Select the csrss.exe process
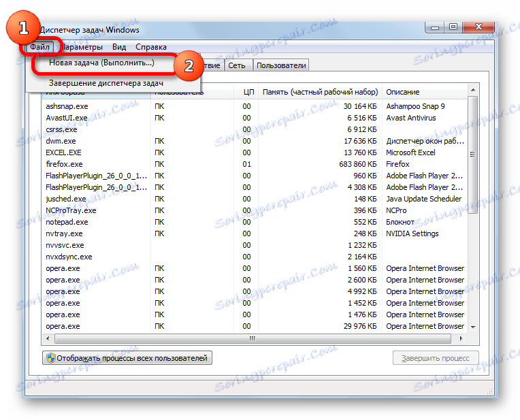This screenshot has height=420, width=520. [x=255, y=129]
